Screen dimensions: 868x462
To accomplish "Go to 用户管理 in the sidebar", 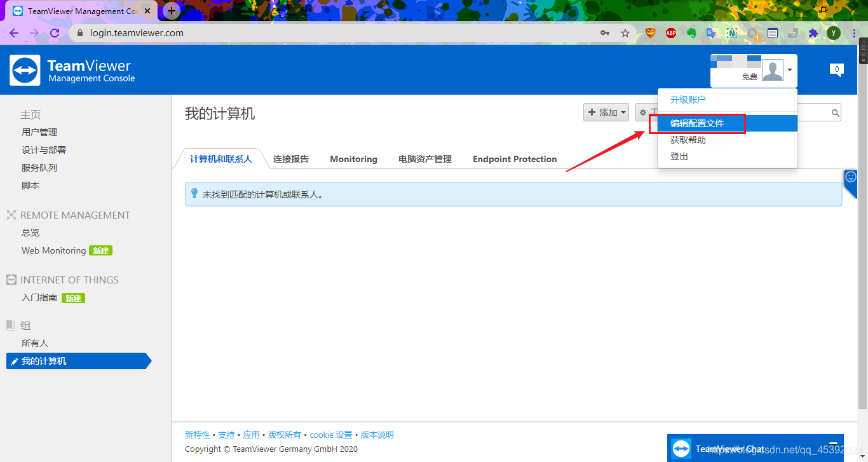I will [x=39, y=132].
